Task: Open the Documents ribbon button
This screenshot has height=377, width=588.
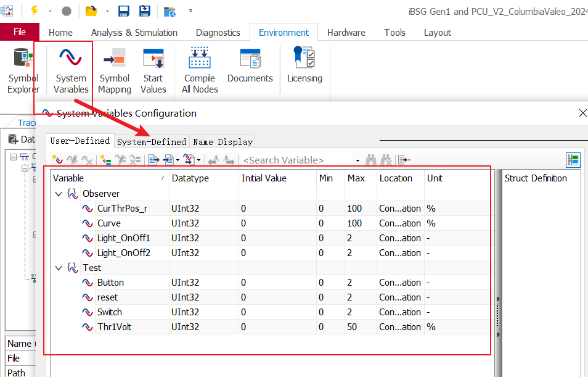Action: [250, 68]
